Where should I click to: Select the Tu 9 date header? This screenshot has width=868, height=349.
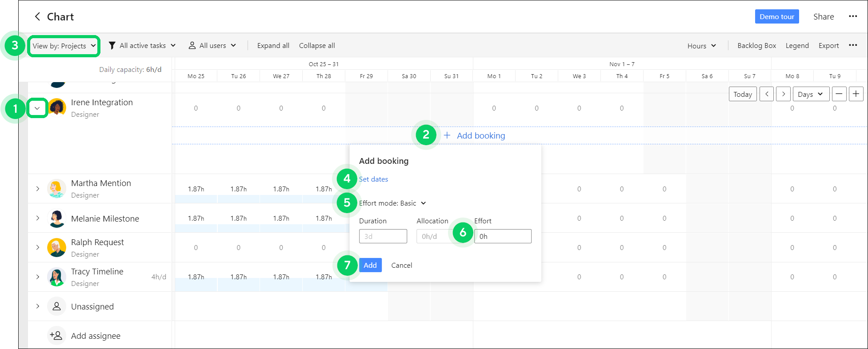(835, 76)
